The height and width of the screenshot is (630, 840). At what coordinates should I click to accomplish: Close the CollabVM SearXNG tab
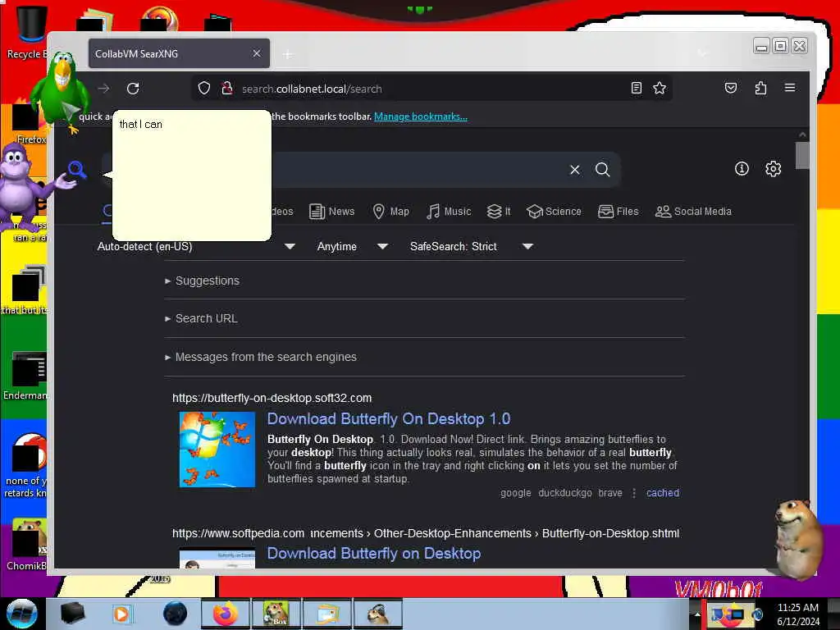coord(257,53)
